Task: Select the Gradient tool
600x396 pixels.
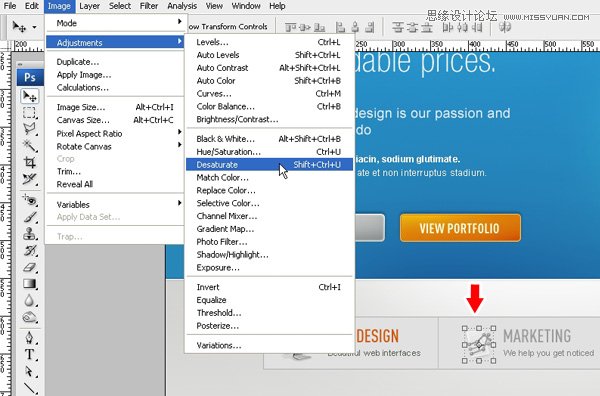Action: point(29,284)
